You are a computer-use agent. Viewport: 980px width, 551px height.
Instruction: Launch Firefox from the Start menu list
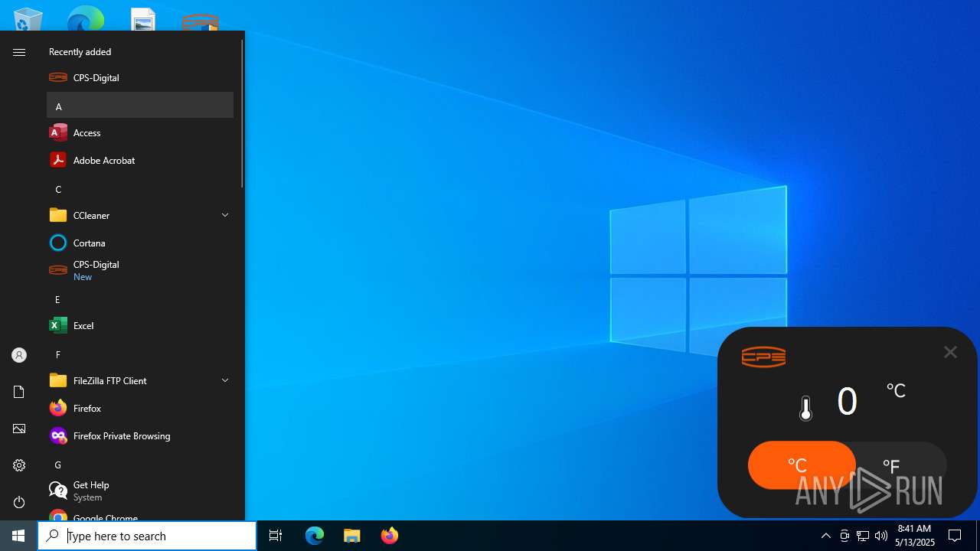pos(140,408)
